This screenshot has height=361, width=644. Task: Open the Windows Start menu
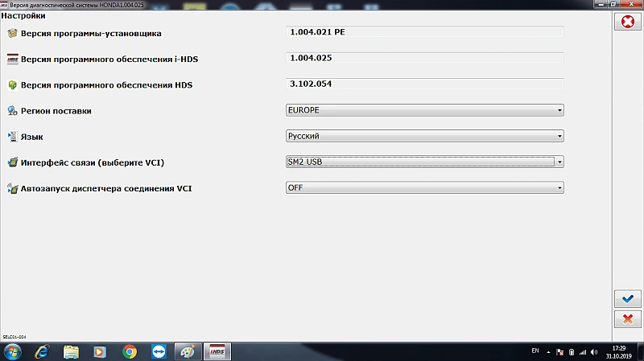[x=12, y=352]
